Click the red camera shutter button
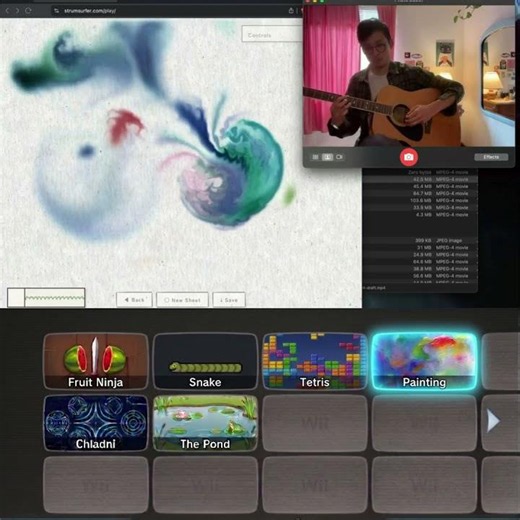The image size is (520, 520). point(409,157)
